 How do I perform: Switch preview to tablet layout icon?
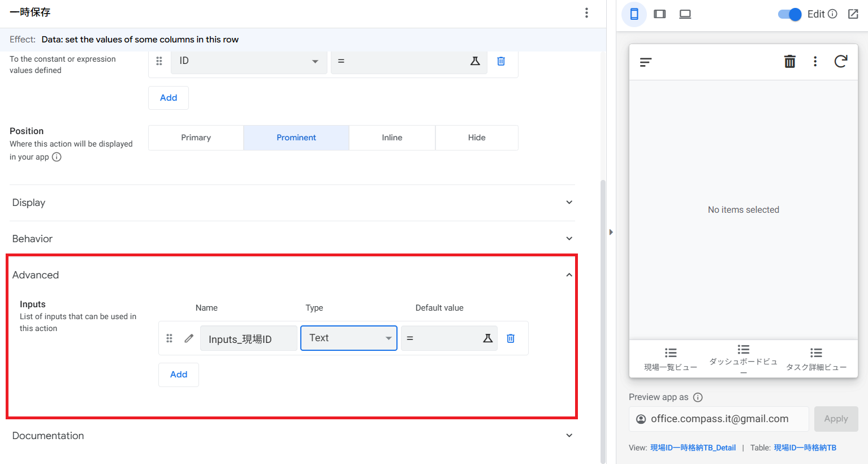click(659, 14)
